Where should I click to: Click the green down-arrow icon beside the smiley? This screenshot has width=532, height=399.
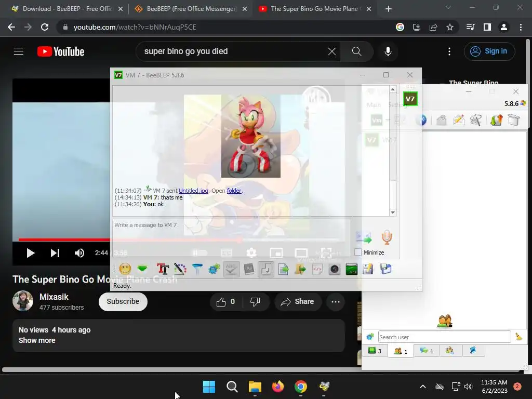click(142, 269)
